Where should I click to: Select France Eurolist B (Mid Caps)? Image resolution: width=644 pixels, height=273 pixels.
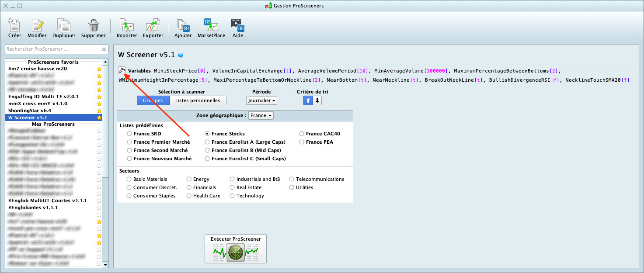tap(207, 150)
